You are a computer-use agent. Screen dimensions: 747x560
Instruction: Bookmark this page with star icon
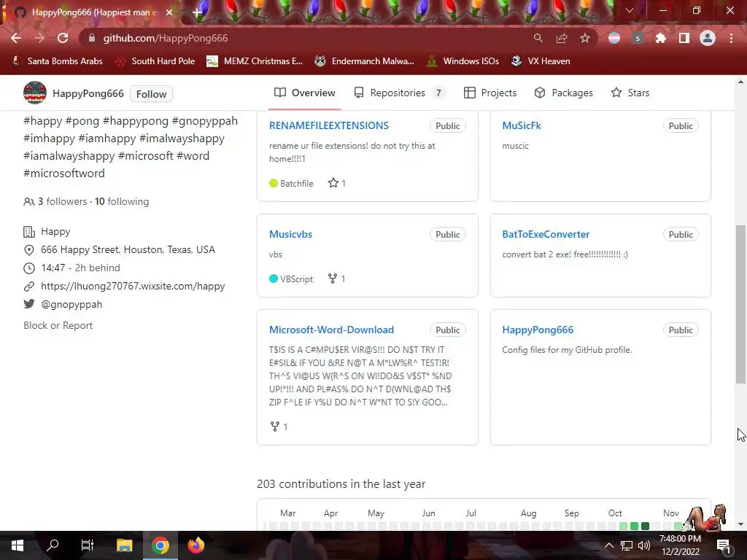(585, 38)
